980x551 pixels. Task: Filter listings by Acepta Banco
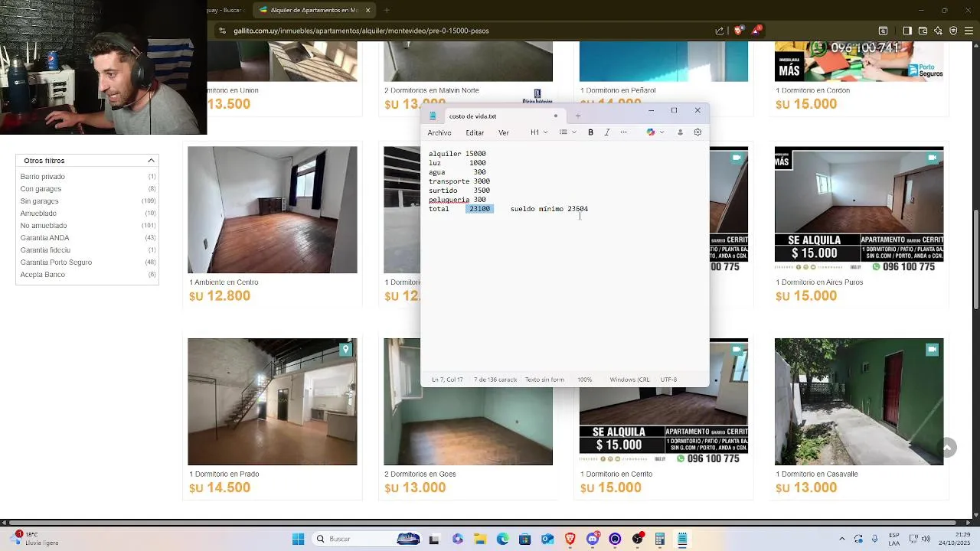pyautogui.click(x=43, y=275)
